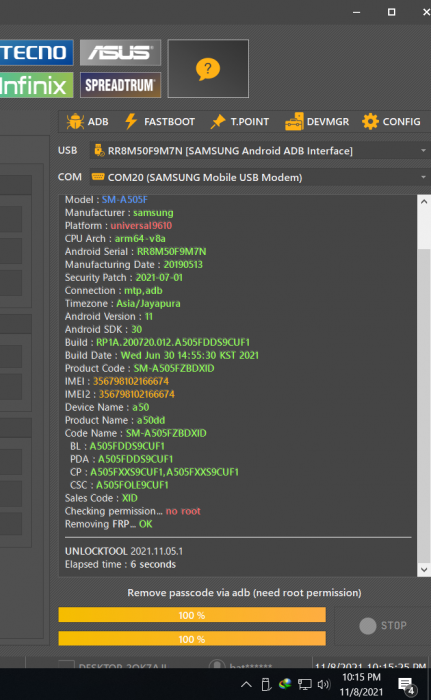
Task: Click the colorful tray application icon
Action: click(x=285, y=684)
